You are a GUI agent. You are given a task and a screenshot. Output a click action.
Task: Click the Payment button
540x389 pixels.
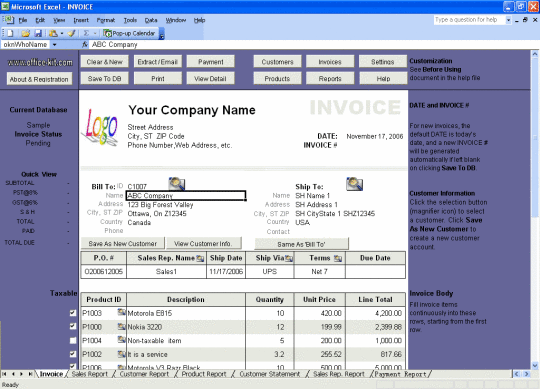tap(210, 62)
